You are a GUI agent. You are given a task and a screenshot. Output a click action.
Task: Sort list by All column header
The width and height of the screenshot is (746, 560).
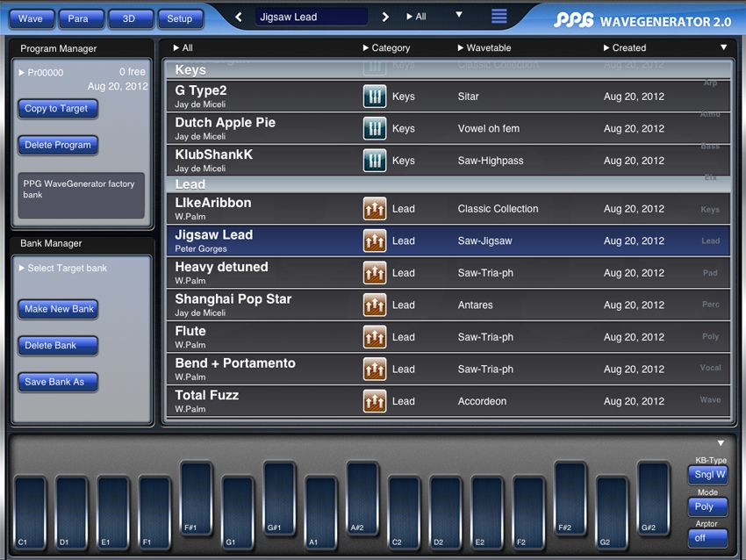(x=183, y=48)
